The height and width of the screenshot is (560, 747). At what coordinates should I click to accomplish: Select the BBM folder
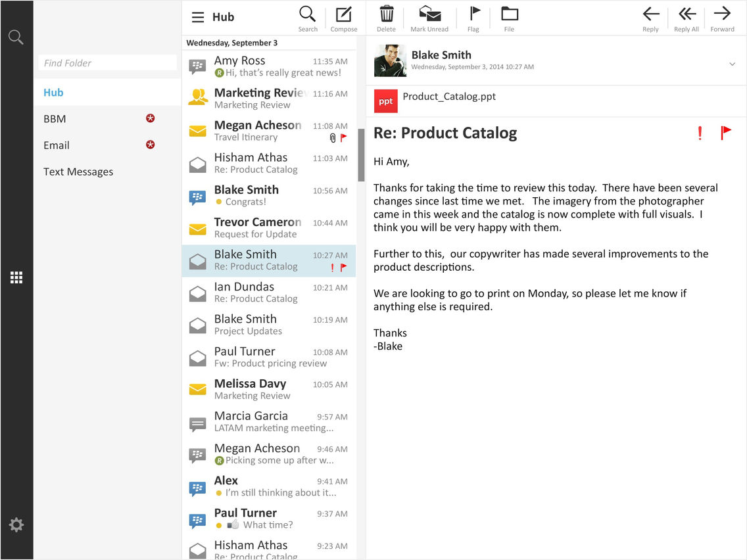107,118
